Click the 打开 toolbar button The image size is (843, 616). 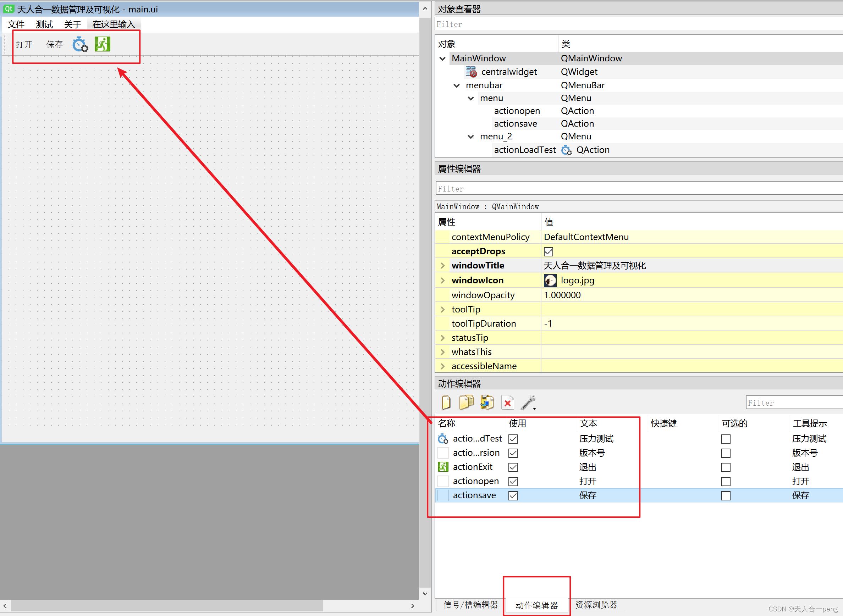24,45
